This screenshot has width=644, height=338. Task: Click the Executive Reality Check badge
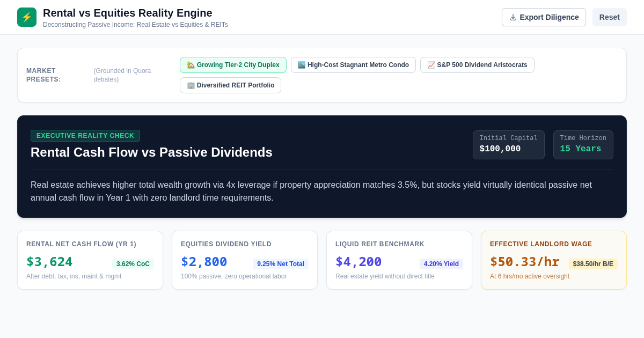(85, 136)
